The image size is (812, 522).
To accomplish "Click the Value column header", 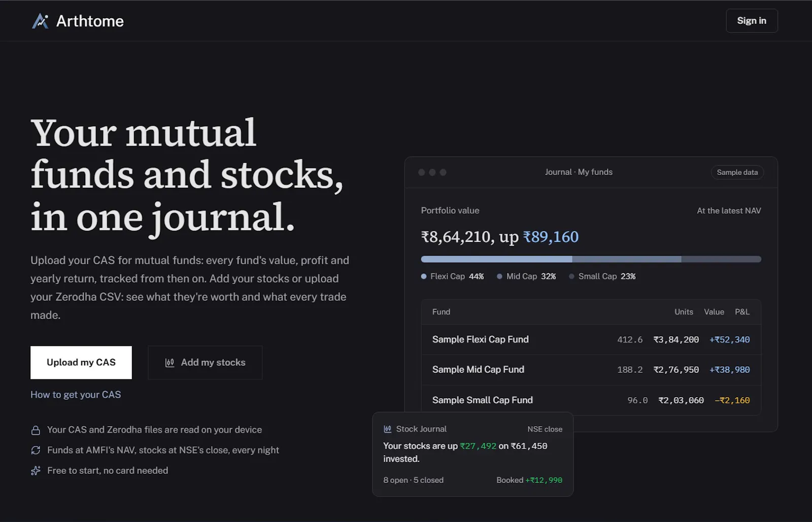I will tap(714, 312).
